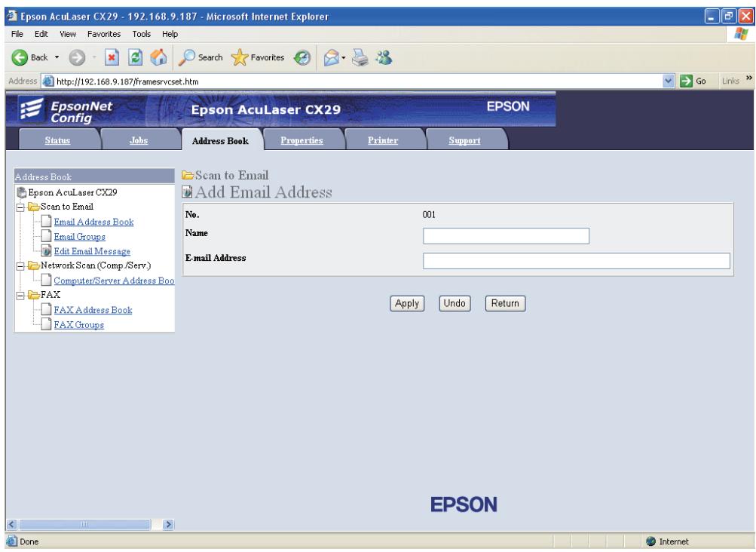Collapse the Network Scan tree node
Image resolution: width=756 pixels, height=552 pixels.
20,266
